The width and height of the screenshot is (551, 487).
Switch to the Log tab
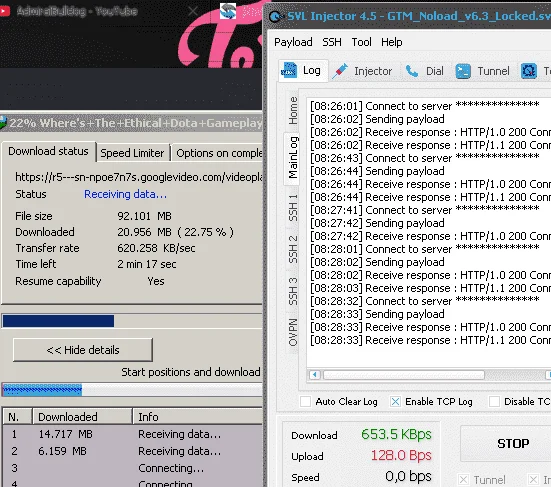(x=303, y=71)
